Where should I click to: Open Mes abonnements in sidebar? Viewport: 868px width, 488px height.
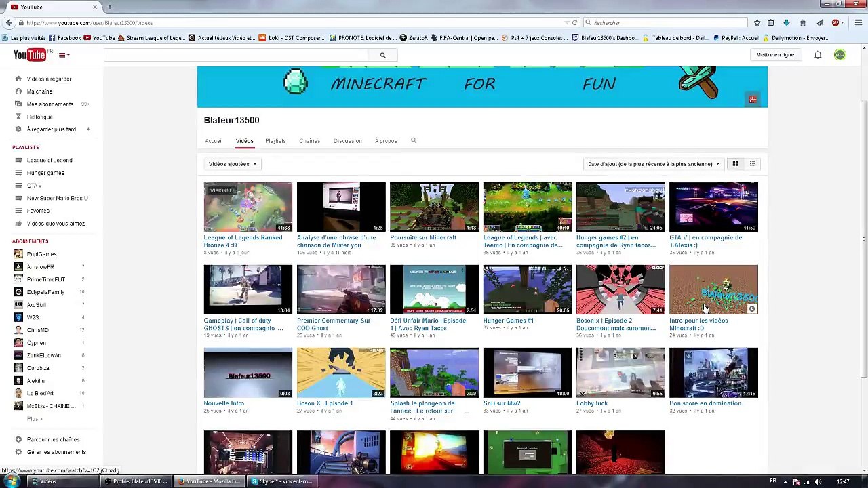50,104
